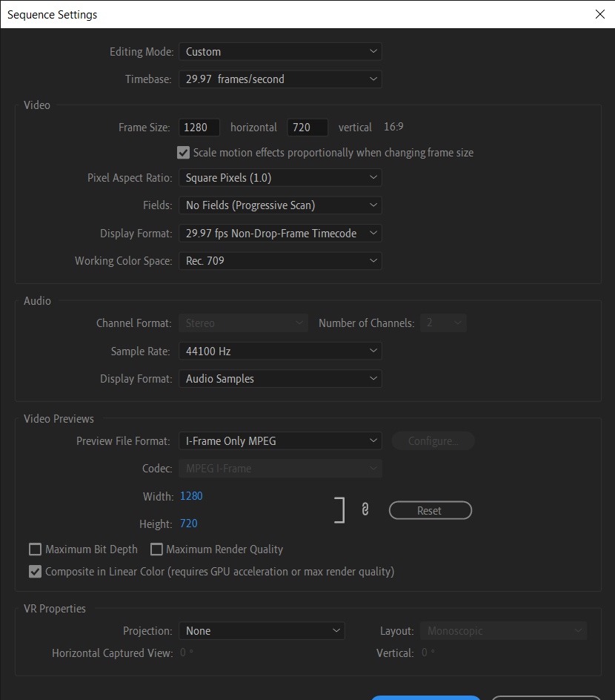Enable the Maximum Bit Depth checkbox
The width and height of the screenshot is (615, 700).
tap(35, 549)
